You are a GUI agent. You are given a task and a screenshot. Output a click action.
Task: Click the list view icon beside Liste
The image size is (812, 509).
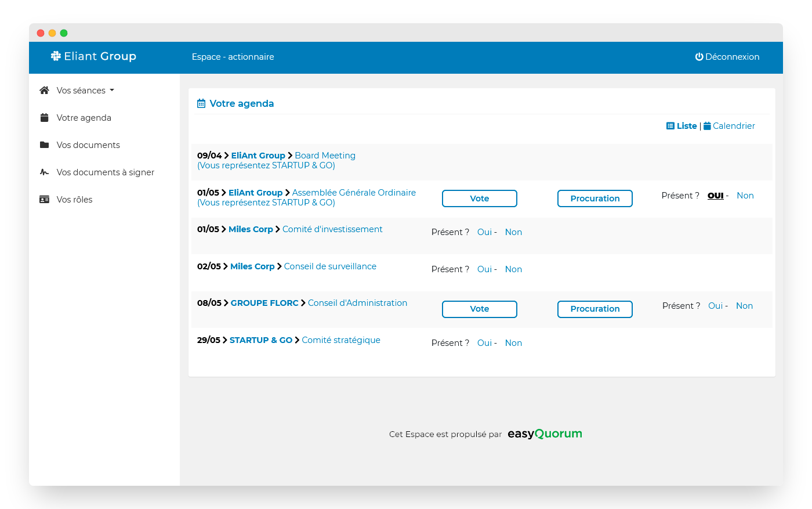point(670,126)
